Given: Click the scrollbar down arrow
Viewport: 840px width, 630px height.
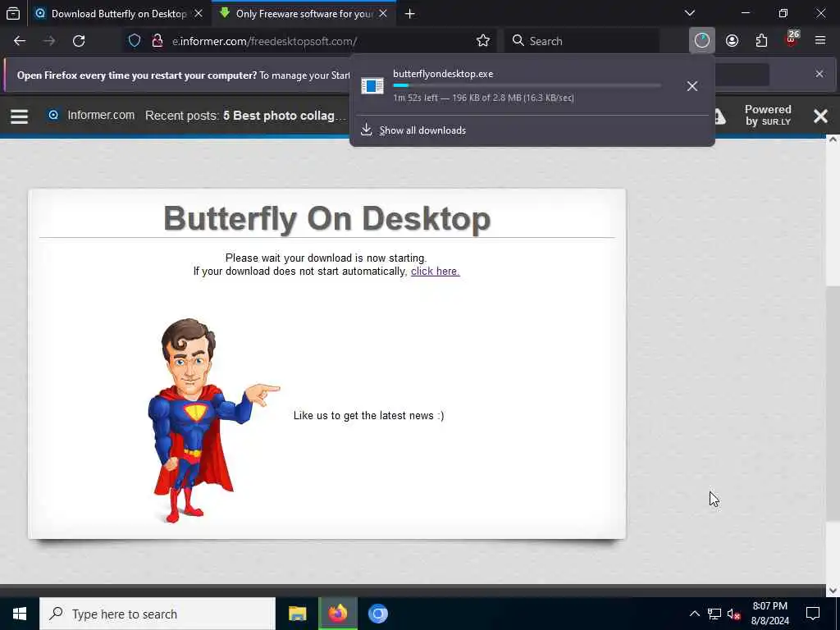Looking at the screenshot, I should pos(833,591).
